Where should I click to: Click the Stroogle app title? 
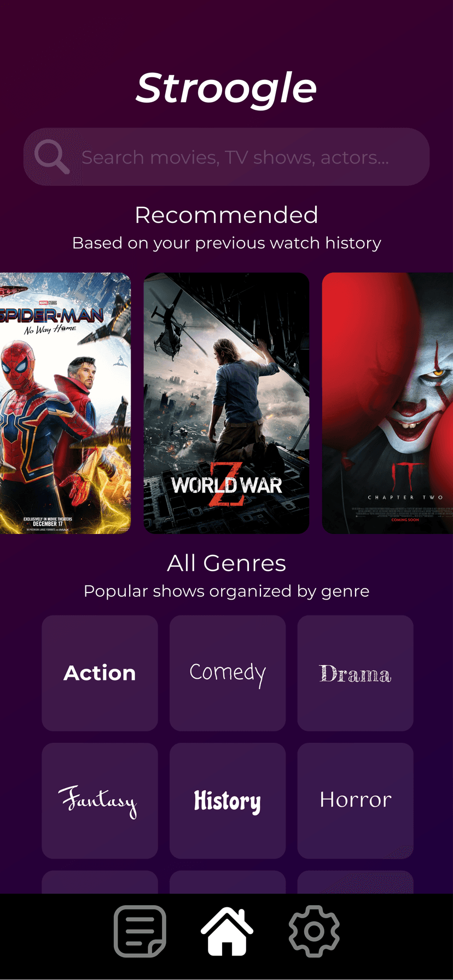pos(226,89)
